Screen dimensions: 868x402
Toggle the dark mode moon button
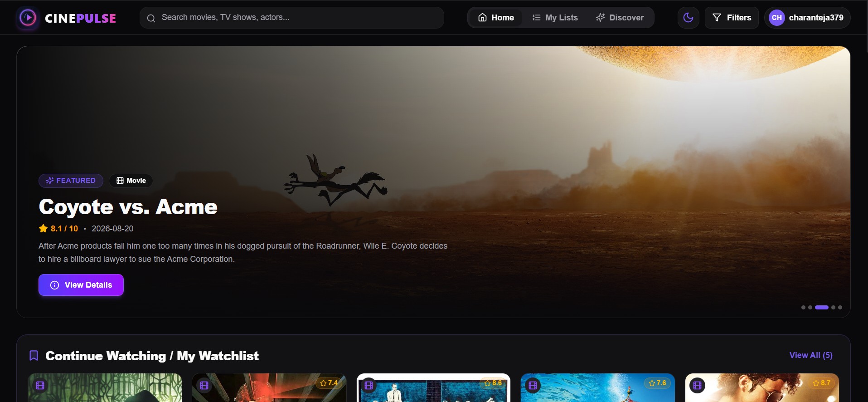pos(689,18)
